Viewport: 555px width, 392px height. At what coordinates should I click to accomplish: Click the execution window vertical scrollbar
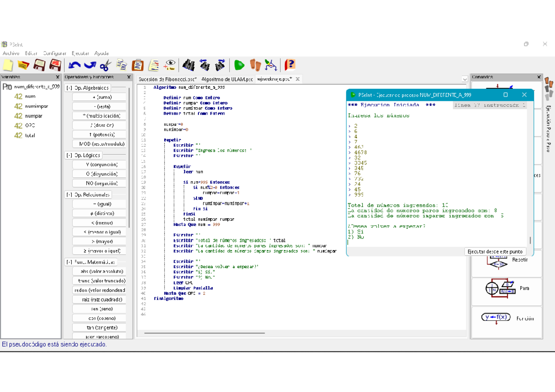[530, 240]
